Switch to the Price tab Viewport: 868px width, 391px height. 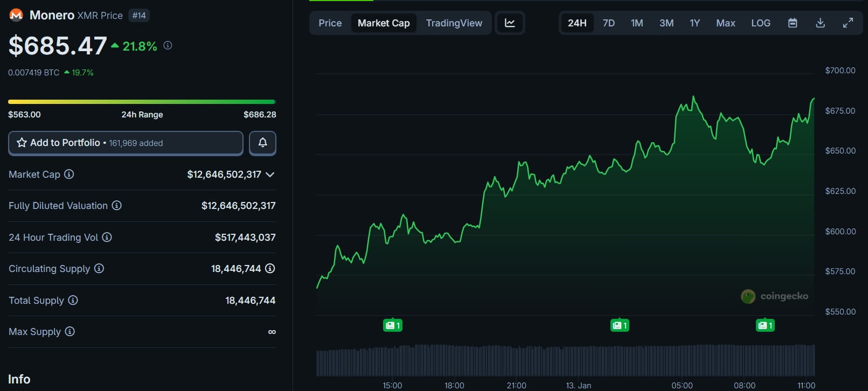point(330,23)
